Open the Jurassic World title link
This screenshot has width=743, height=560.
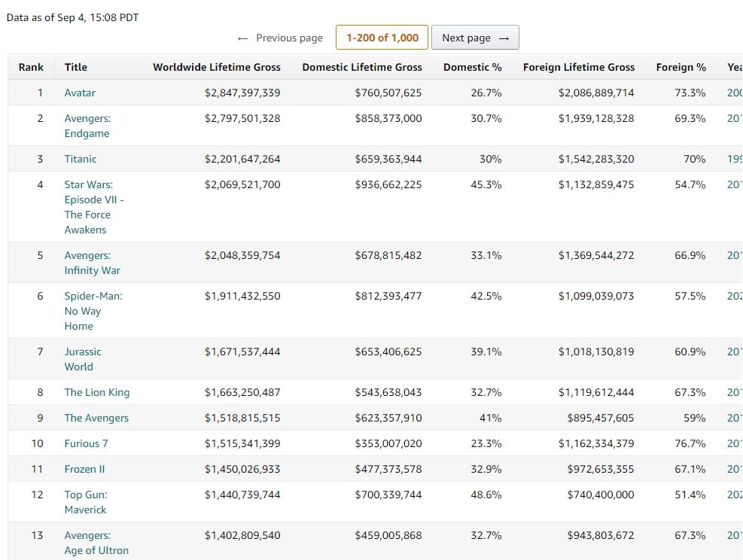click(83, 359)
